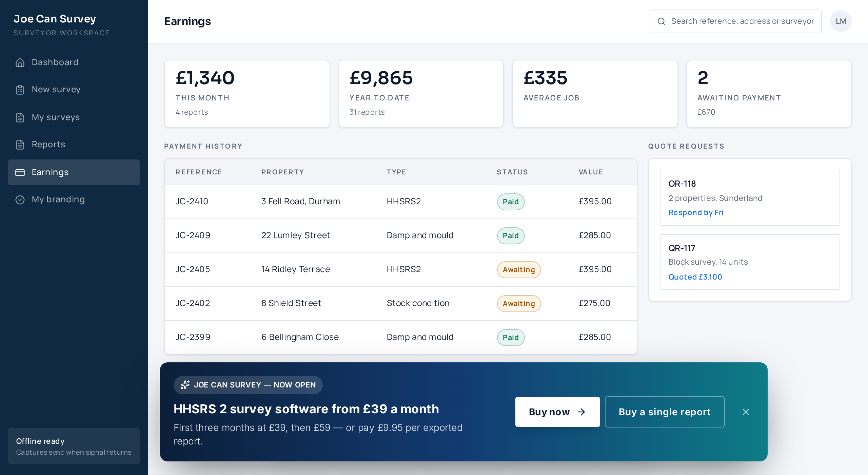Open the My branding badge icon
The width and height of the screenshot is (868, 475).
tap(20, 199)
